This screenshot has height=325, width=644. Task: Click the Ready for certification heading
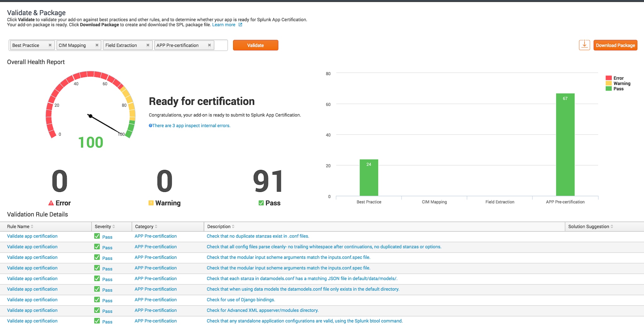click(x=202, y=101)
